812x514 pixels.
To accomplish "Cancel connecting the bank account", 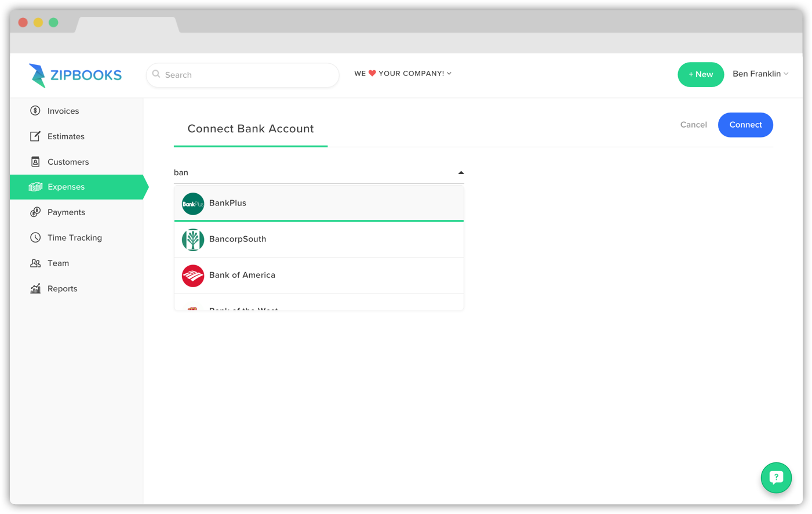I will pos(693,125).
